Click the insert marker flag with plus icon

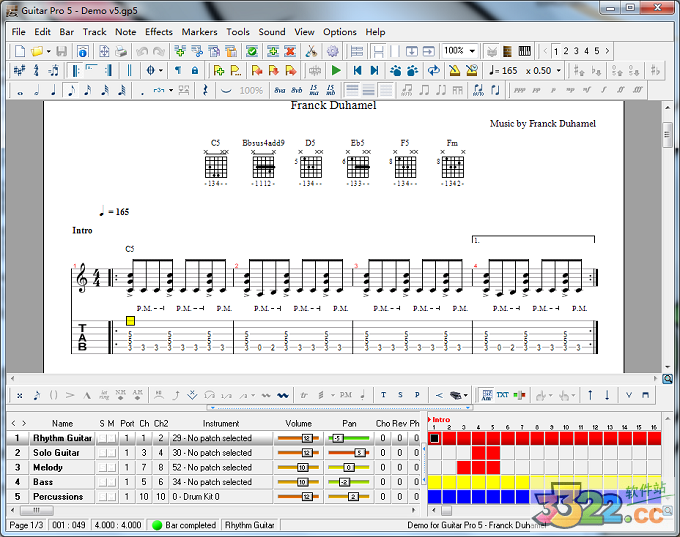(219, 70)
